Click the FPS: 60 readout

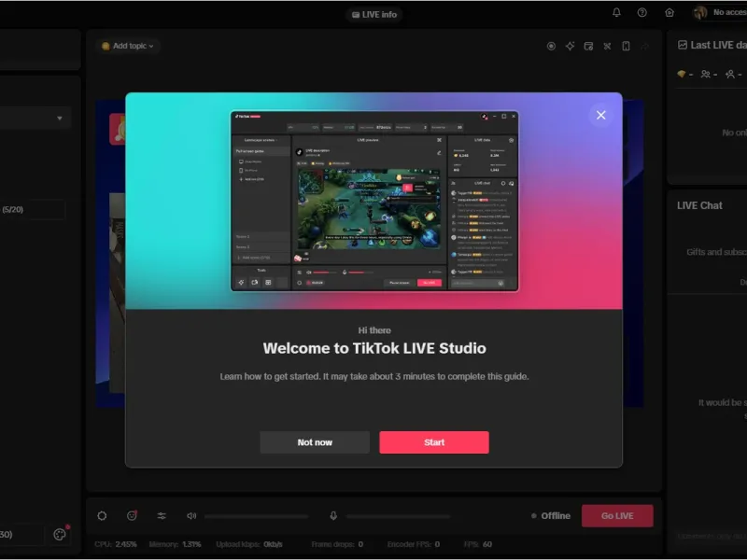pos(478,544)
